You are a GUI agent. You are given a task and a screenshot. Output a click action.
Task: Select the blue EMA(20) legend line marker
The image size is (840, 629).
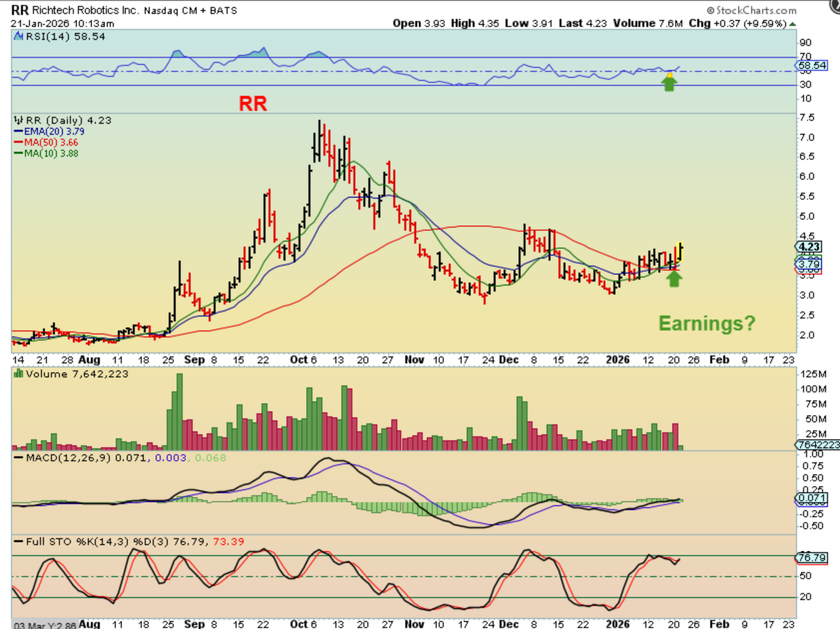click(18, 131)
